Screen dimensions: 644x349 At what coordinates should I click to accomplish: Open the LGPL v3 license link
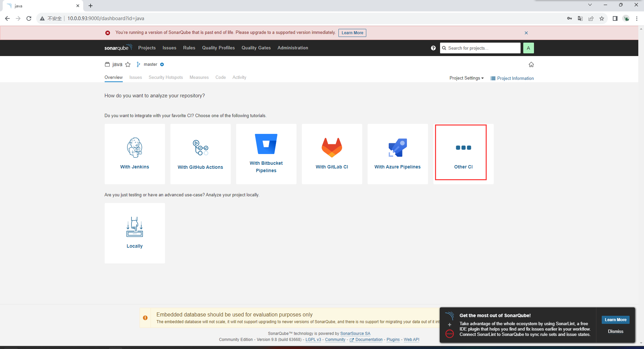coord(313,340)
